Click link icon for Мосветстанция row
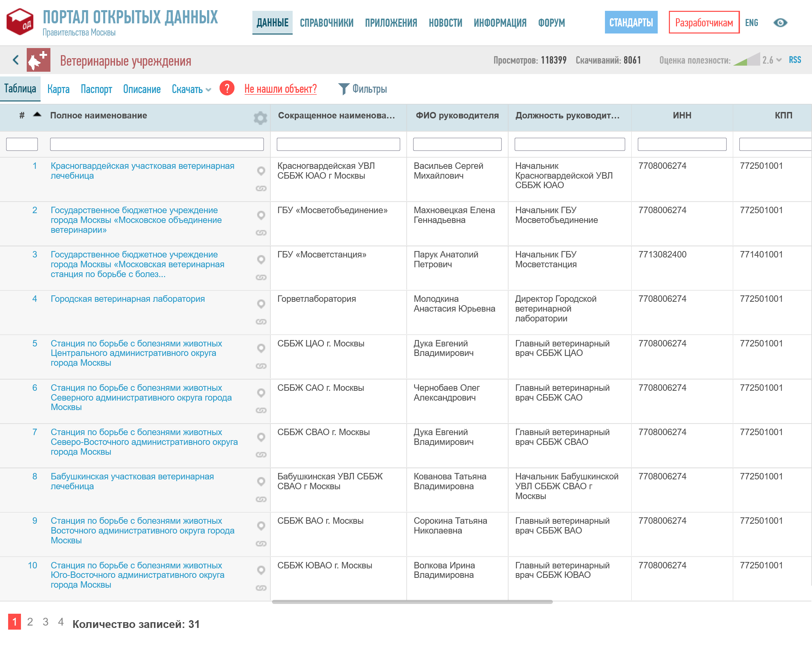This screenshot has width=812, height=655. click(261, 277)
